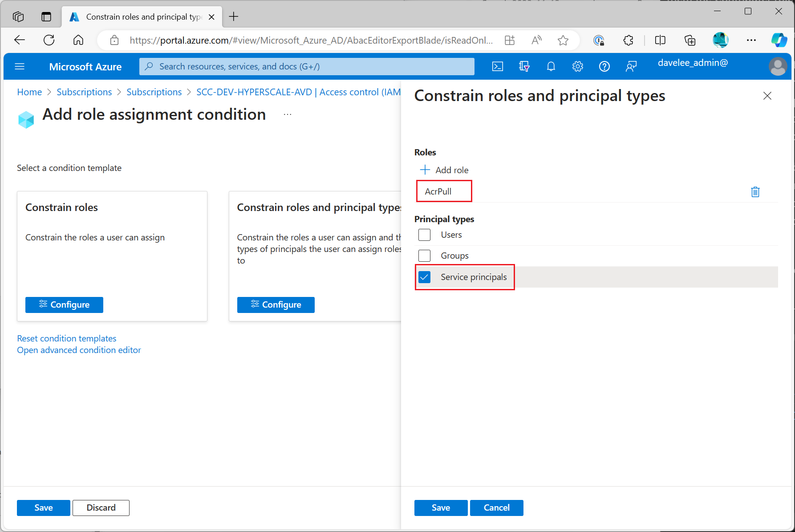Open the help question mark icon
Image resolution: width=795 pixels, height=532 pixels.
604,67
